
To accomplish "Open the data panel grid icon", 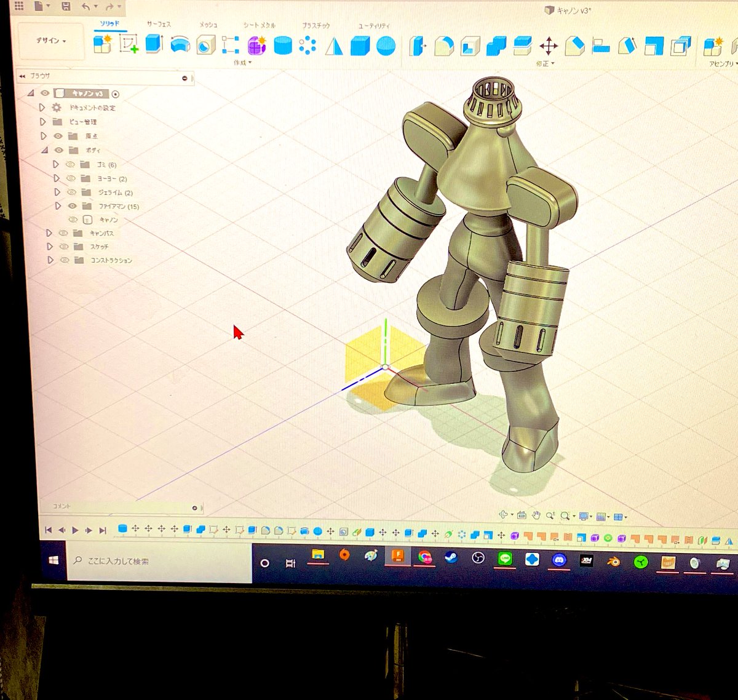I will click(x=19, y=6).
